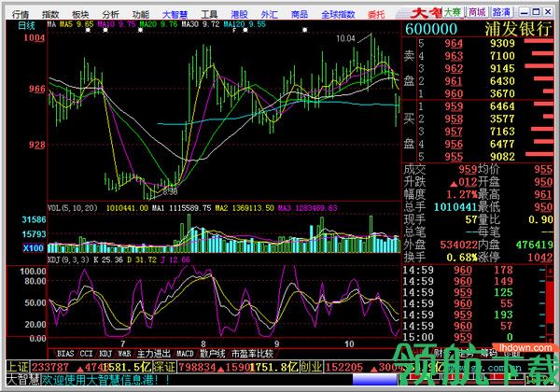
Task: Open the 工具 menu
Action: 209,14
